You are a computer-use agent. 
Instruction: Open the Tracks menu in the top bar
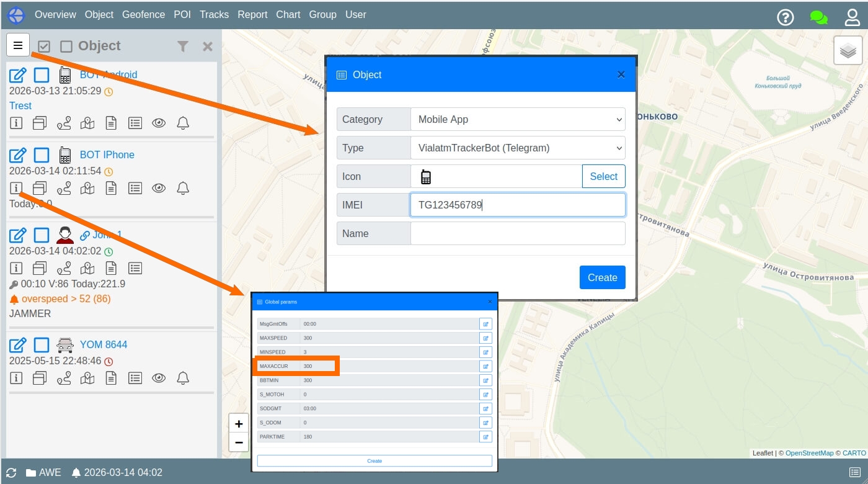click(214, 15)
